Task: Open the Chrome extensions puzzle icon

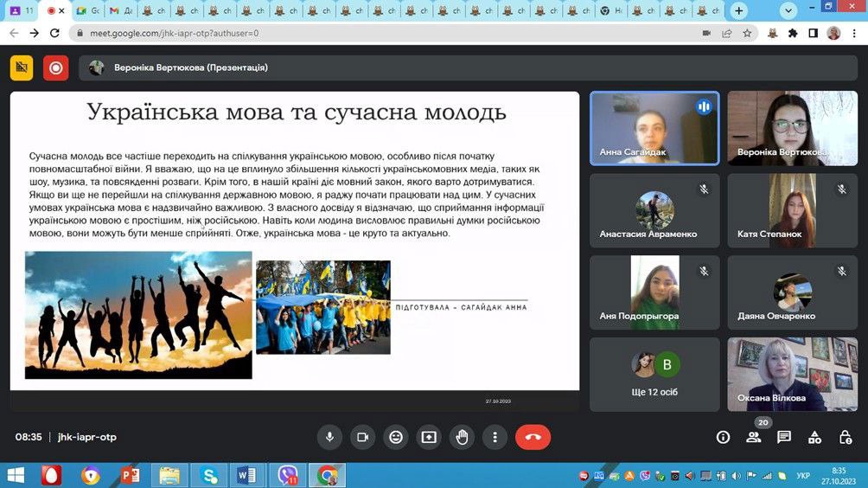Action: tap(793, 33)
